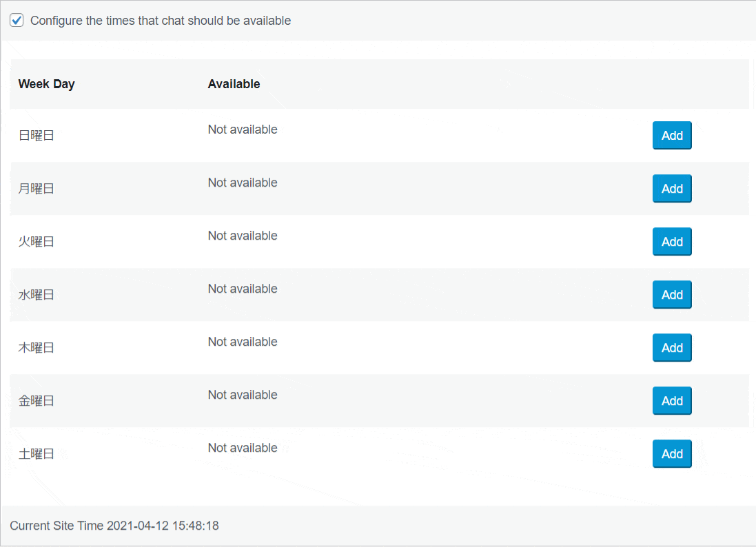Image resolution: width=756 pixels, height=547 pixels.
Task: Select the 日曜日 weekday label
Action: 36,136
